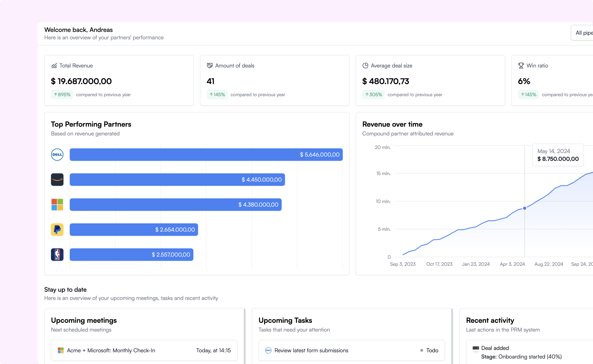This screenshot has height=364, width=593.
Task: Click the Welcome back, Andreas heading
Action: 78,30
